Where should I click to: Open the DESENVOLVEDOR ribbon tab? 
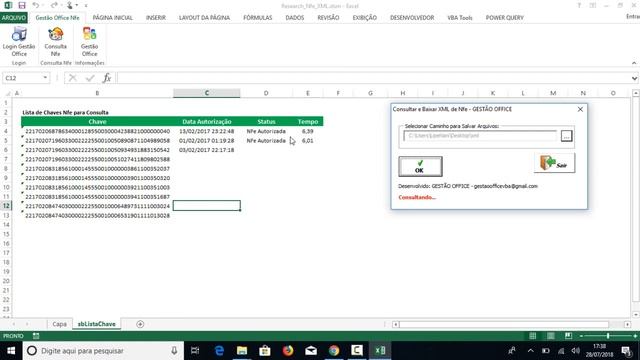pyautogui.click(x=412, y=18)
